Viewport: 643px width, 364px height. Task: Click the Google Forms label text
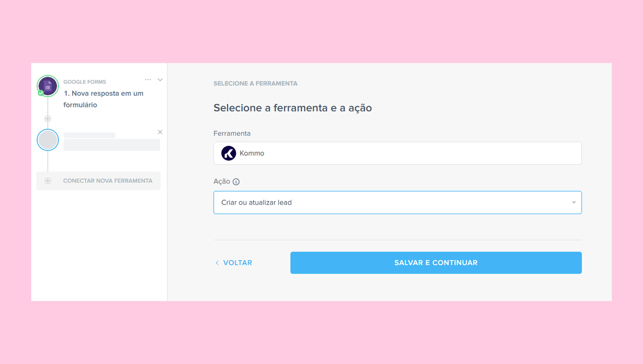coord(84,82)
